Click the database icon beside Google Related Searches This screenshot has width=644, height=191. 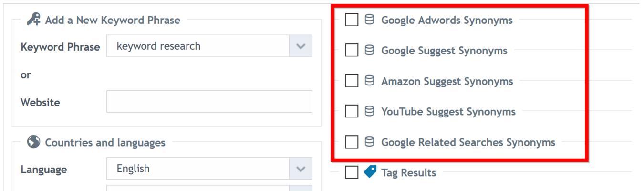[x=369, y=142]
